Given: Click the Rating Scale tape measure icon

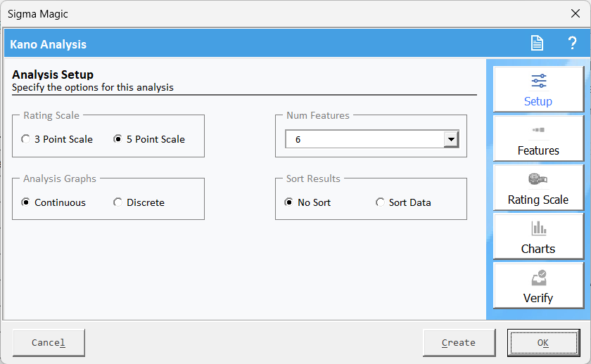Looking at the screenshot, I should [538, 179].
